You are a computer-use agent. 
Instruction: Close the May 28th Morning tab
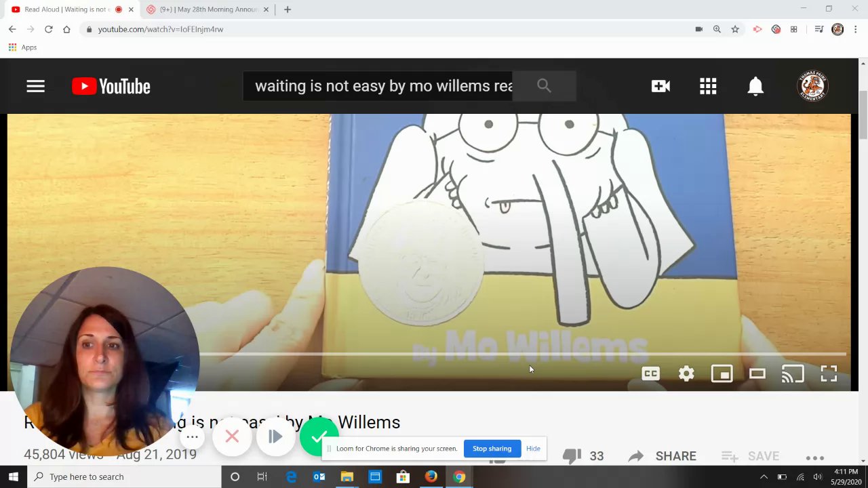(266, 9)
